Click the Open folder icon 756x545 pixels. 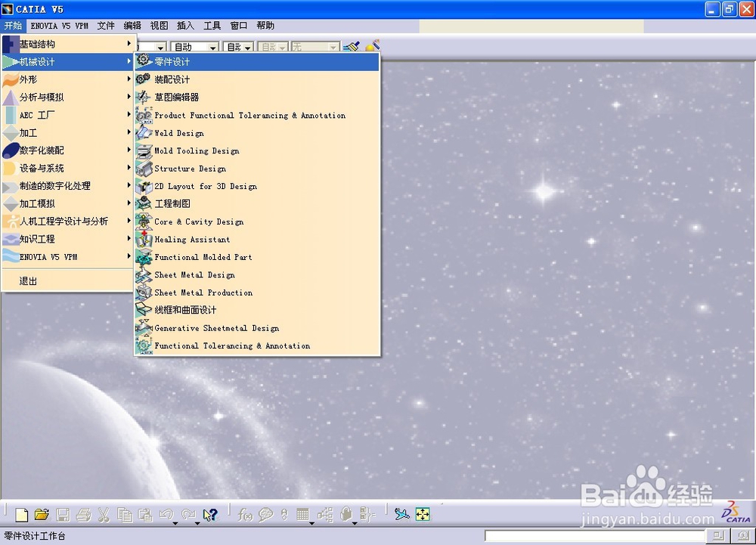click(x=42, y=515)
